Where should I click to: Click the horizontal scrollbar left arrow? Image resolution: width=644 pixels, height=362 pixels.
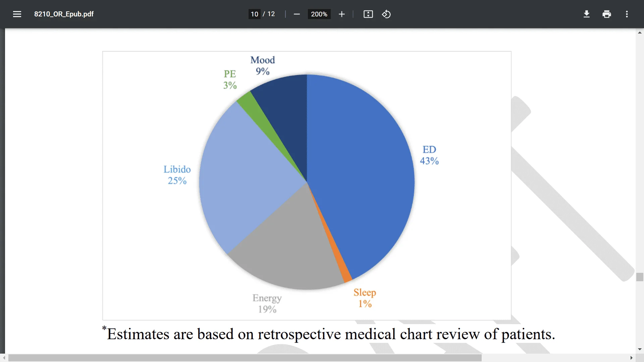point(4,358)
